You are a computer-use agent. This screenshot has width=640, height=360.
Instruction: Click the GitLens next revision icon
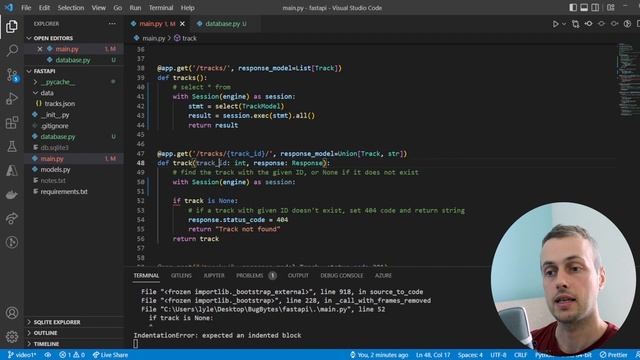[614, 24]
